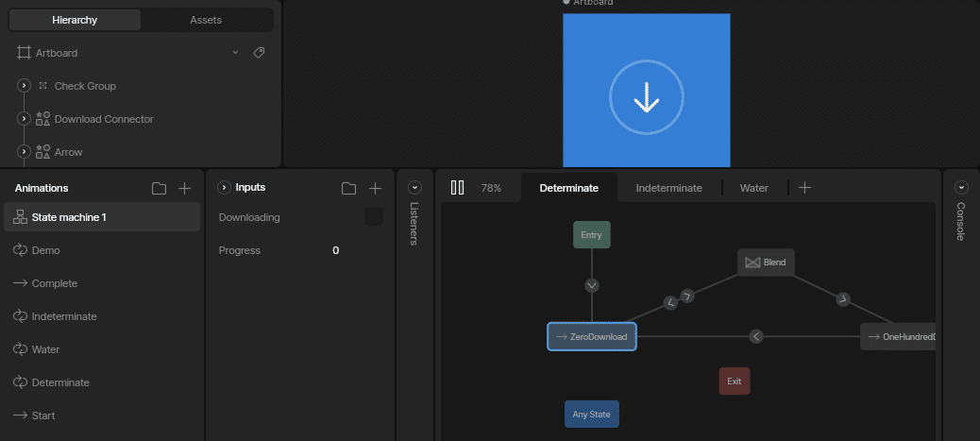Create new folder in Animations panel
The height and width of the screenshot is (441, 980).
click(159, 188)
